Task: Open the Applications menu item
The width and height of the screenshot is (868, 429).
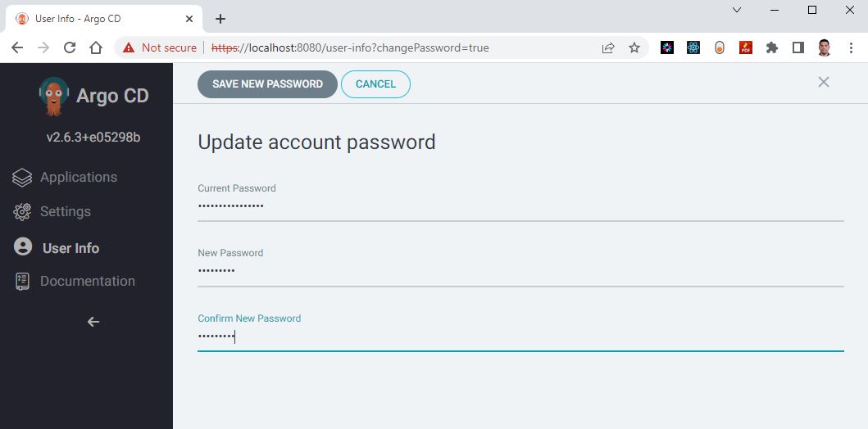Action: (x=79, y=178)
